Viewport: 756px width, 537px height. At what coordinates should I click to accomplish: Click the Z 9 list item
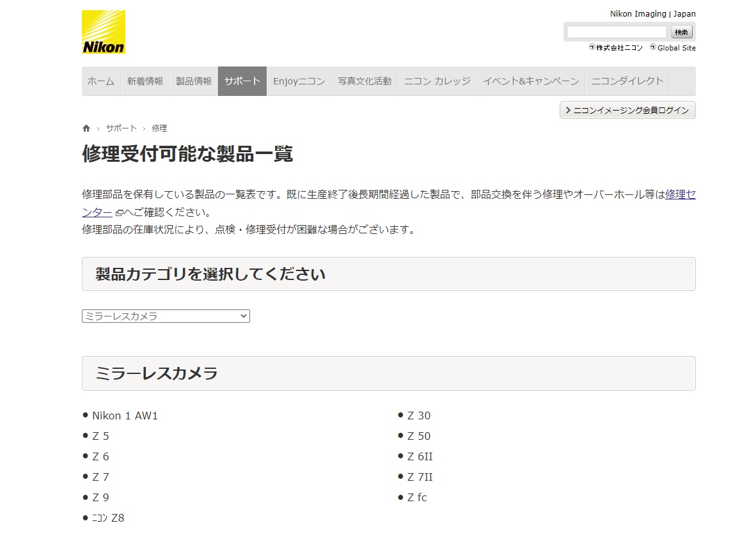[x=101, y=497]
